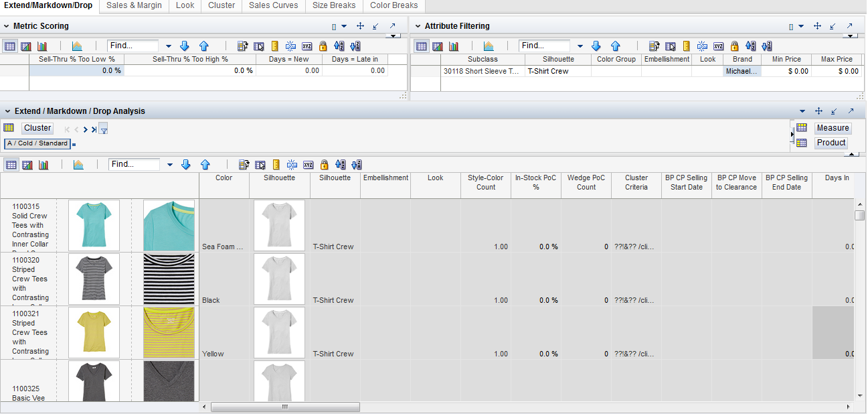Toggle grid-and-chart view in Attribute Filtering toolbar
This screenshot has height=414, width=868.
point(438,46)
